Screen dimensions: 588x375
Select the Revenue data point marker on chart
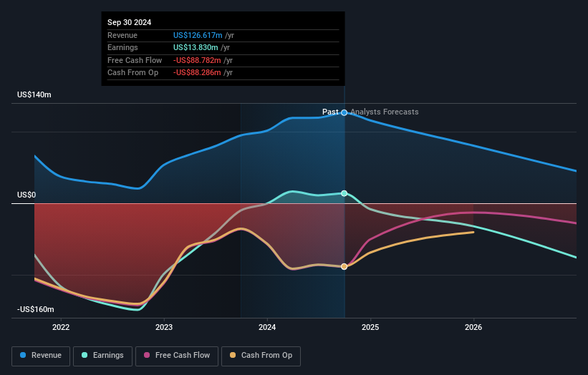(x=344, y=113)
